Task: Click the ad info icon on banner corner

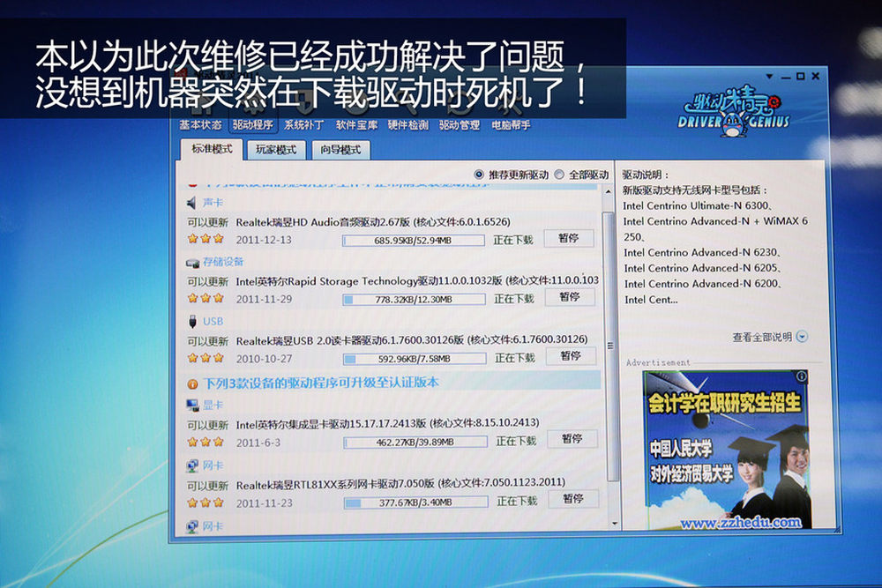Action: [x=801, y=376]
